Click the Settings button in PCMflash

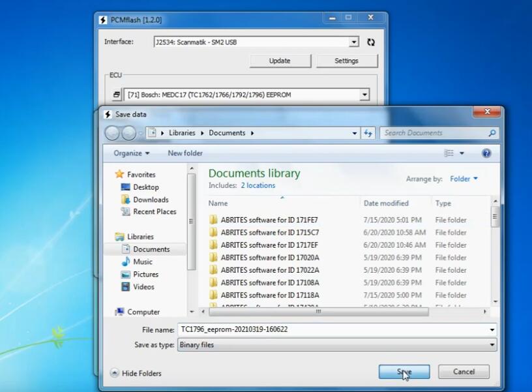click(x=346, y=61)
